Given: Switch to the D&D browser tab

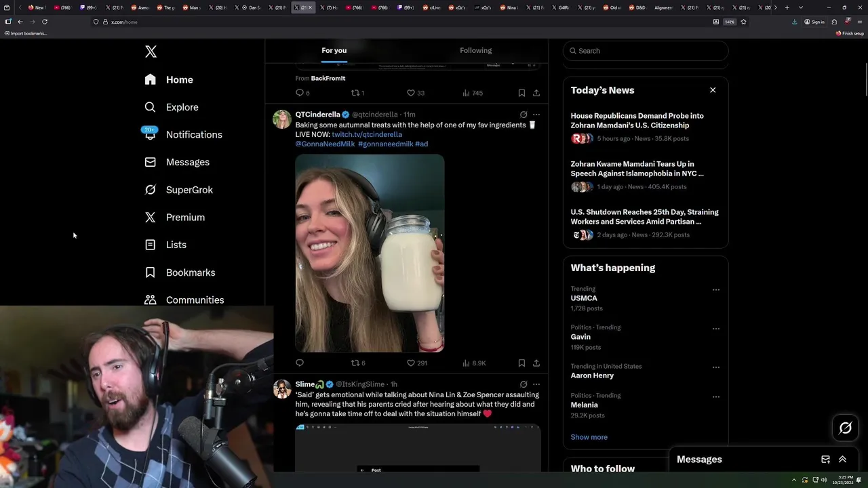Looking at the screenshot, I should 637,7.
